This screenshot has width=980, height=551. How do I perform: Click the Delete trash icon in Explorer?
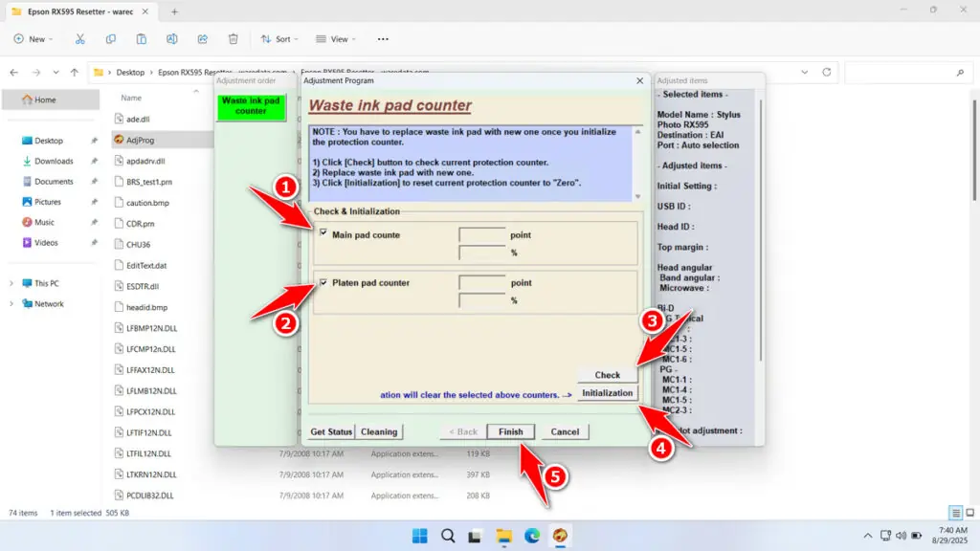(234, 38)
